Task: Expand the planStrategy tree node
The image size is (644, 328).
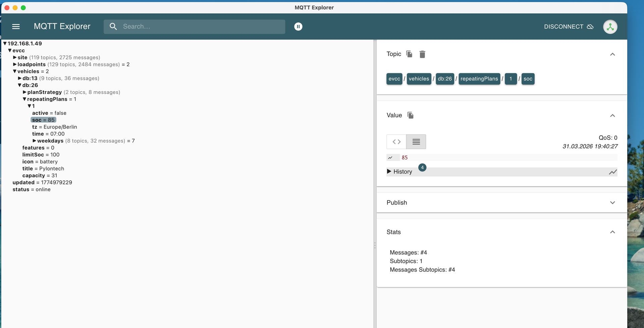Action: [x=24, y=92]
